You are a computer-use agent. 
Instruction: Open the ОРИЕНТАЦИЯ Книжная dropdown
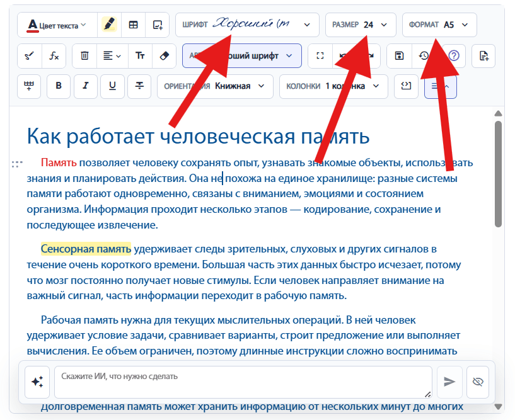coord(215,86)
